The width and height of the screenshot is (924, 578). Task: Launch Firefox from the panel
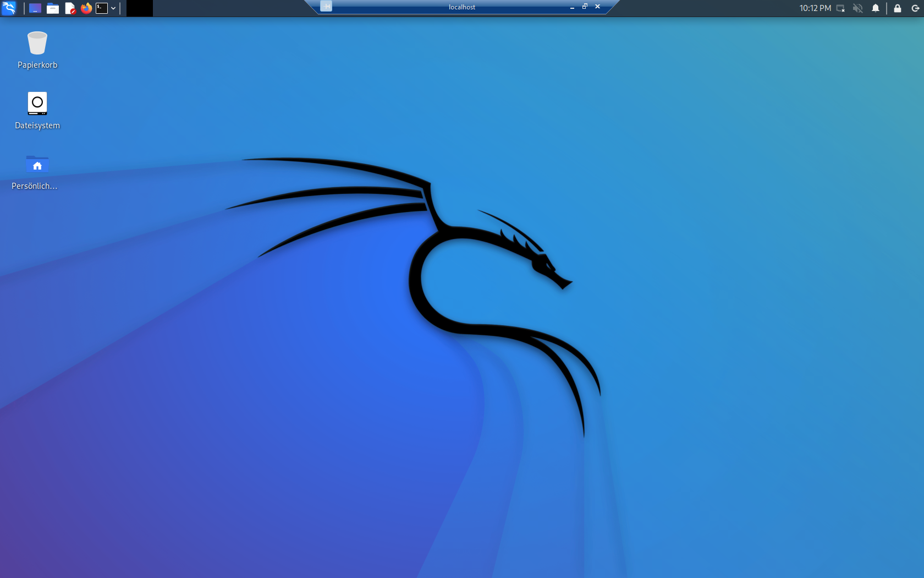pos(86,8)
